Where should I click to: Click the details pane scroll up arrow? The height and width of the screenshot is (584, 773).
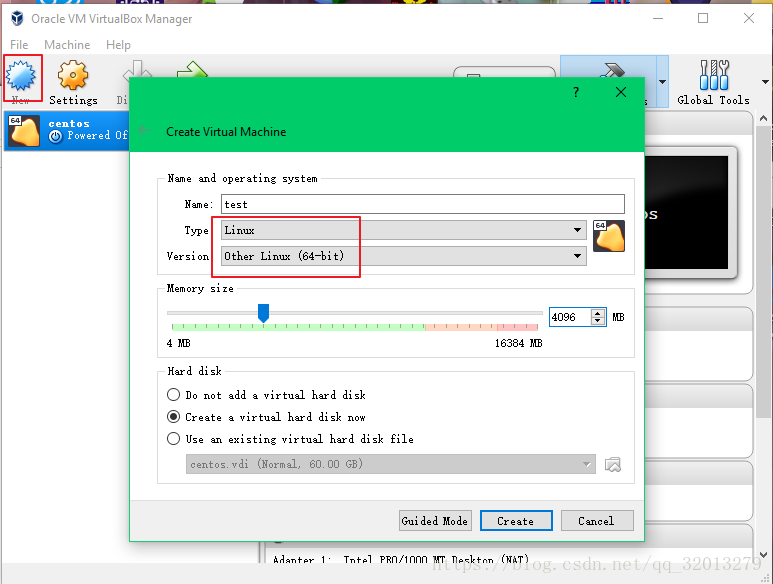(x=764, y=118)
